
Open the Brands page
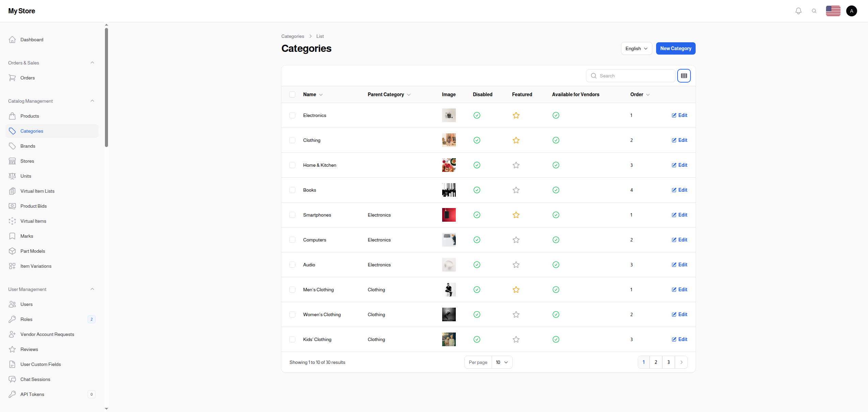tap(28, 146)
